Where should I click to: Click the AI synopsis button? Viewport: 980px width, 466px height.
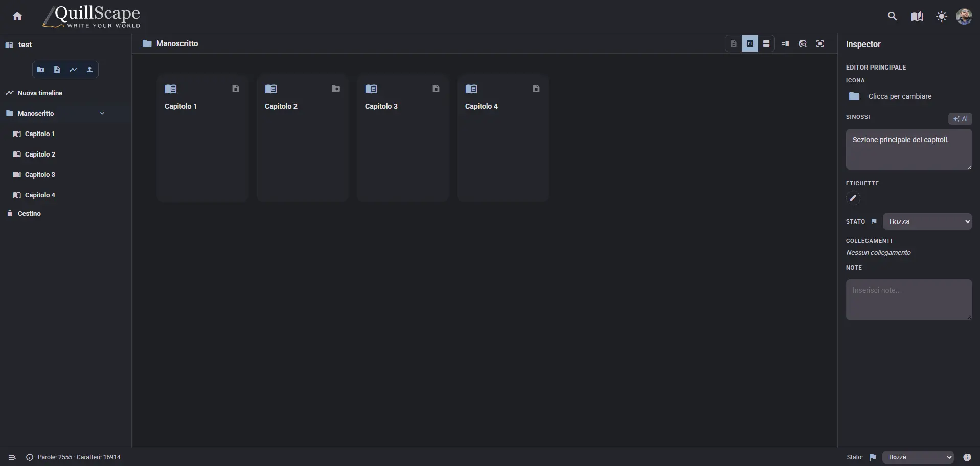tap(960, 119)
